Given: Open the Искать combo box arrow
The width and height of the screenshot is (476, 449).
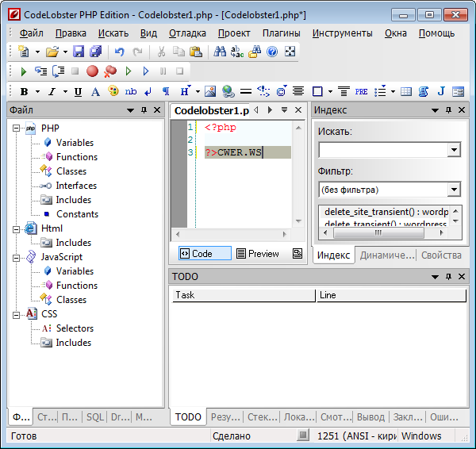Looking at the screenshot, I should [x=454, y=150].
